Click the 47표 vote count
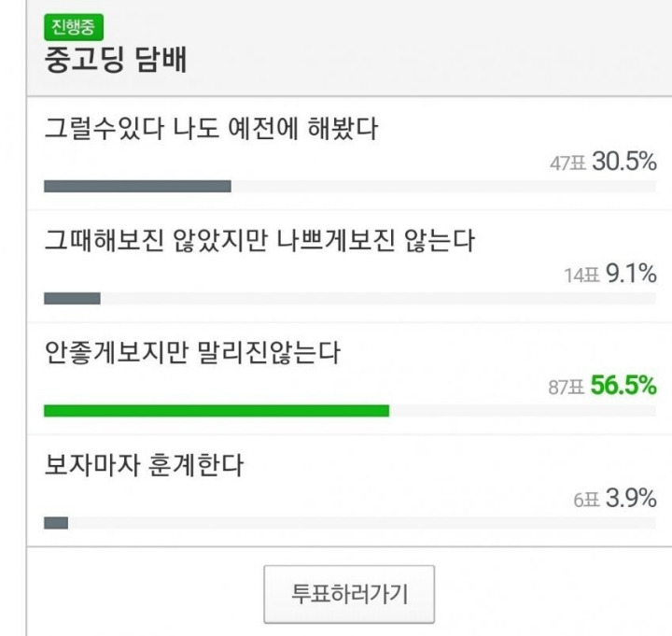This screenshot has height=636, width=672. pyautogui.click(x=567, y=163)
